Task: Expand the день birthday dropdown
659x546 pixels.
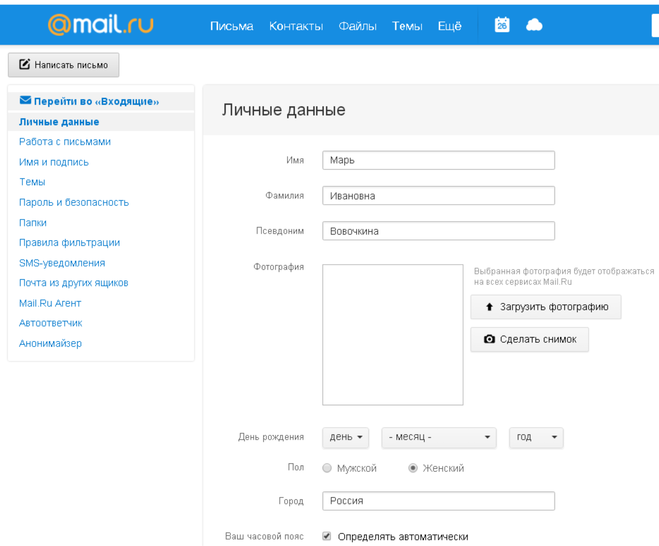Action: click(x=345, y=437)
